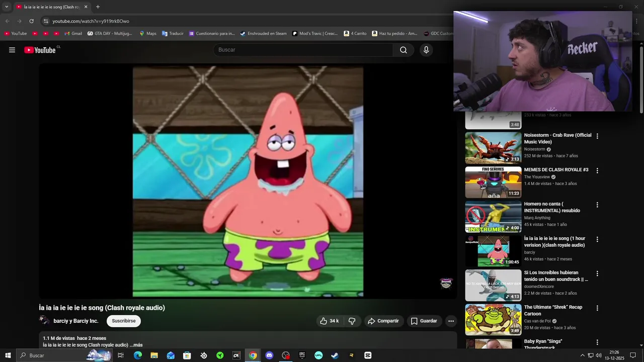Start voice search with the microphone icon
This screenshot has height=362, width=644.
426,50
